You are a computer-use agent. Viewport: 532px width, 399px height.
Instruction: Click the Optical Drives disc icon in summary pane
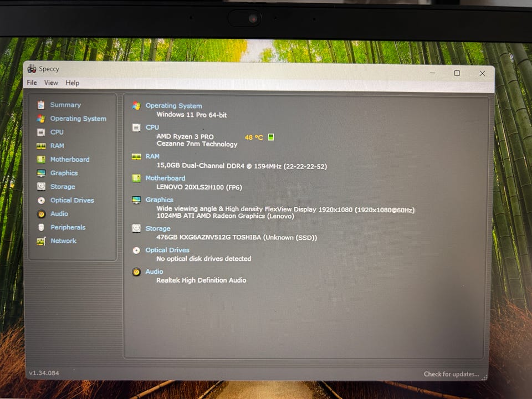click(x=136, y=250)
